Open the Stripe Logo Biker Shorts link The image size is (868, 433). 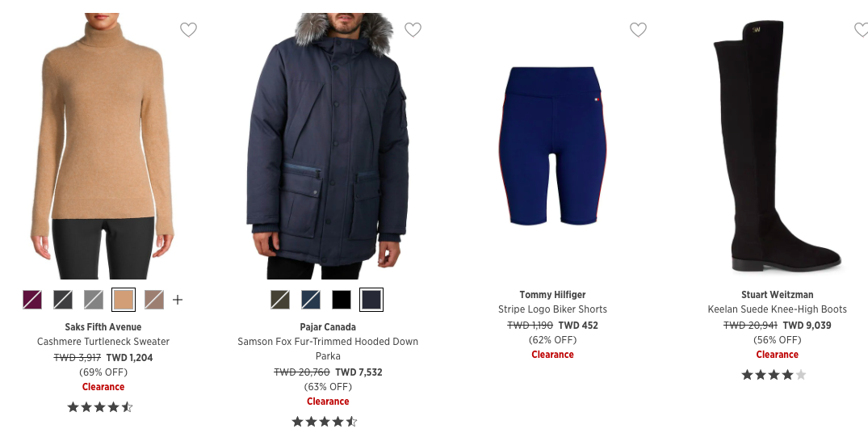point(552,309)
